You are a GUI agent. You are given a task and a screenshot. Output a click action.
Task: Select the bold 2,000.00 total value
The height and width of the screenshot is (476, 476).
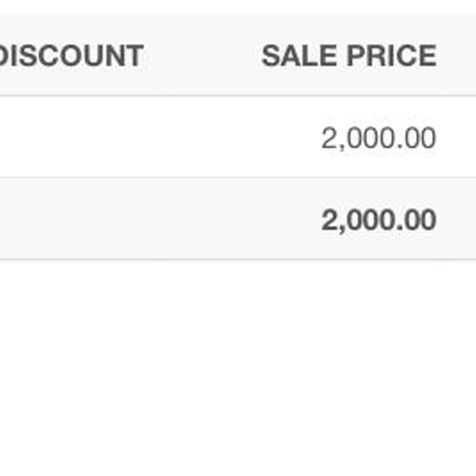[378, 220]
